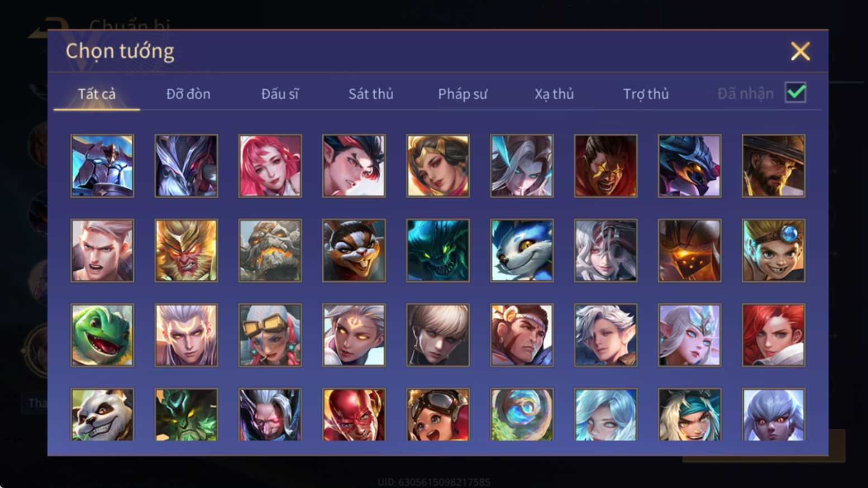
Task: Choose the bearded cowboy hat hero portrait
Action: 773,166
